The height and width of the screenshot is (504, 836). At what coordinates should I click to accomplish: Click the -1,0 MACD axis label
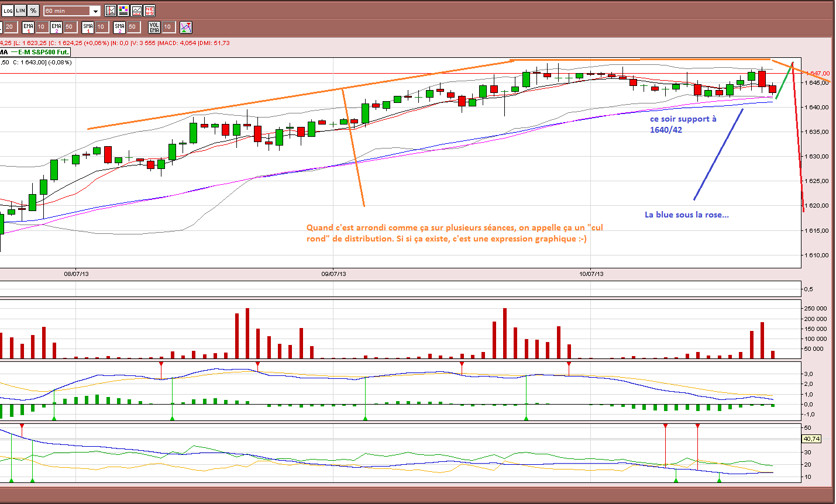coord(809,415)
